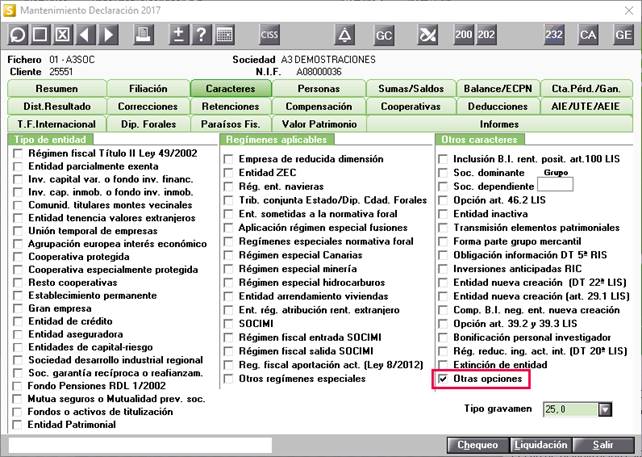642x457 pixels.
Task: Click the Tipo gravamen value field
Action: click(571, 409)
